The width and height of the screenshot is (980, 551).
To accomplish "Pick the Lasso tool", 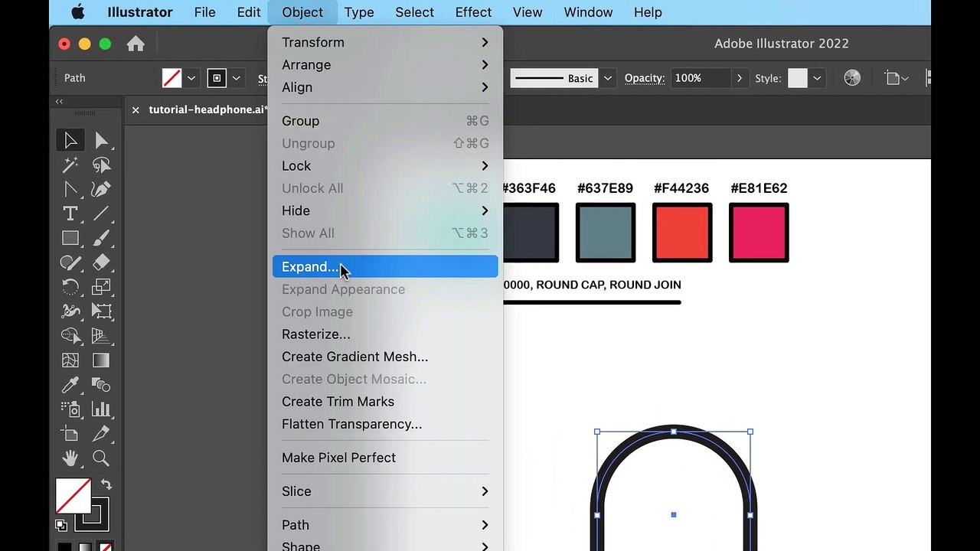I will click(x=101, y=165).
